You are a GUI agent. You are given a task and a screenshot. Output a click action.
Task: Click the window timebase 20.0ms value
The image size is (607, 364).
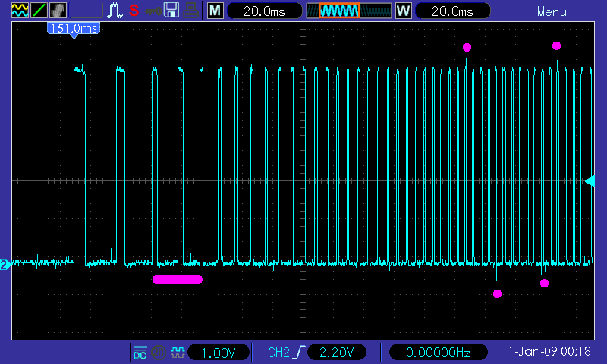452,11
